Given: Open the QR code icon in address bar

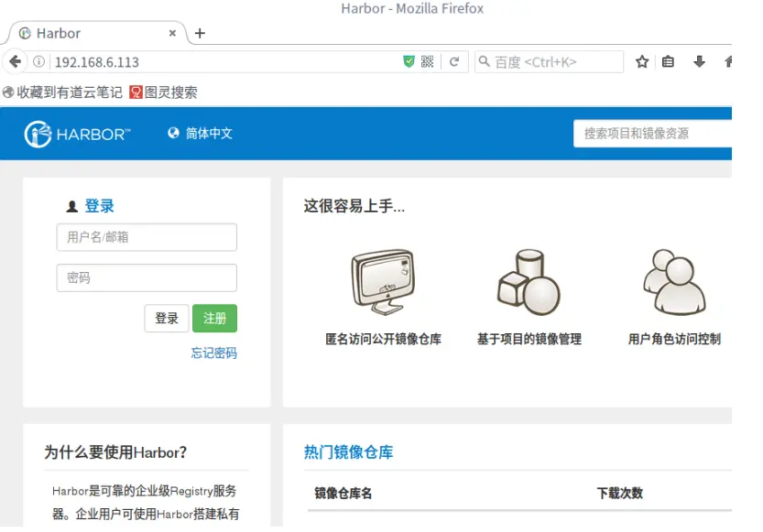Looking at the screenshot, I should pyautogui.click(x=427, y=61).
